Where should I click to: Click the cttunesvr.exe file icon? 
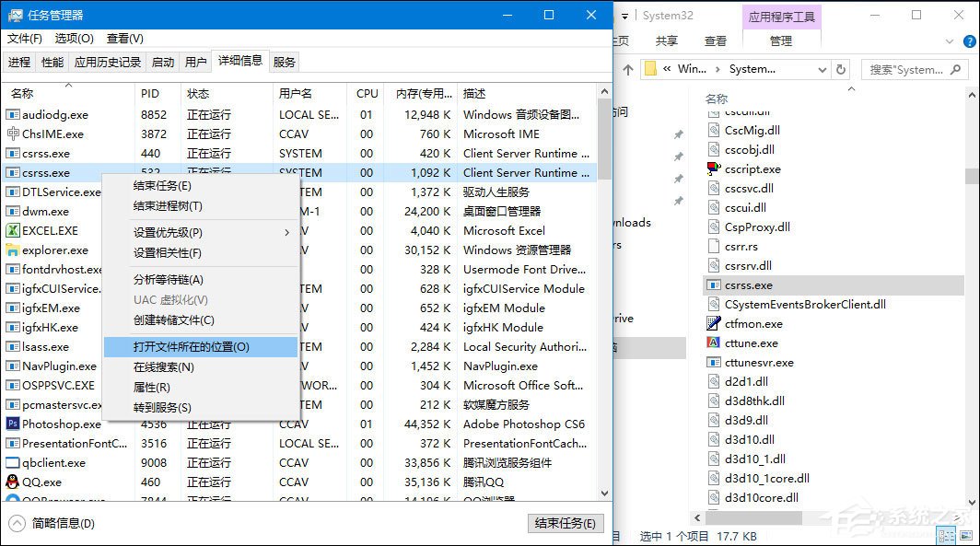point(714,363)
